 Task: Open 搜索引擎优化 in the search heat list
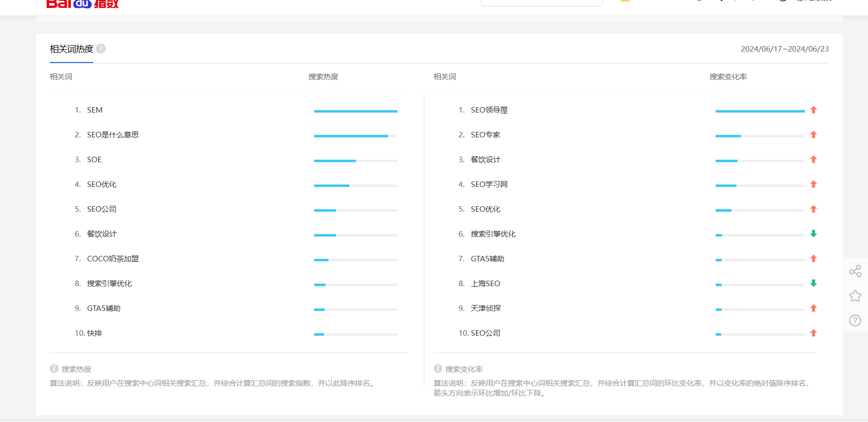(x=109, y=284)
